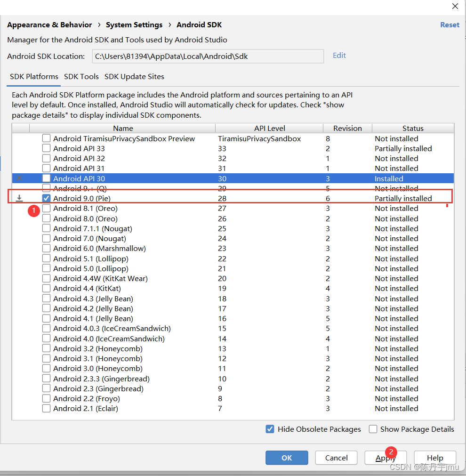This screenshot has width=466, height=476.
Task: Click the Android SDK breadcrumb
Action: click(199, 25)
